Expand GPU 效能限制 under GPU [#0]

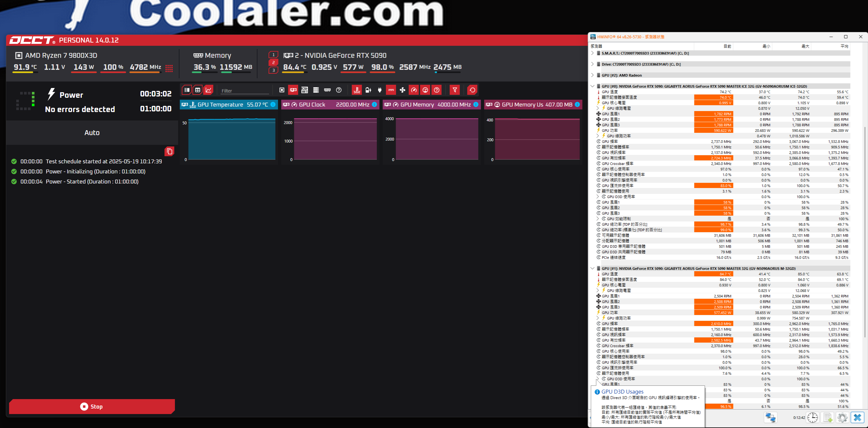tap(598, 219)
